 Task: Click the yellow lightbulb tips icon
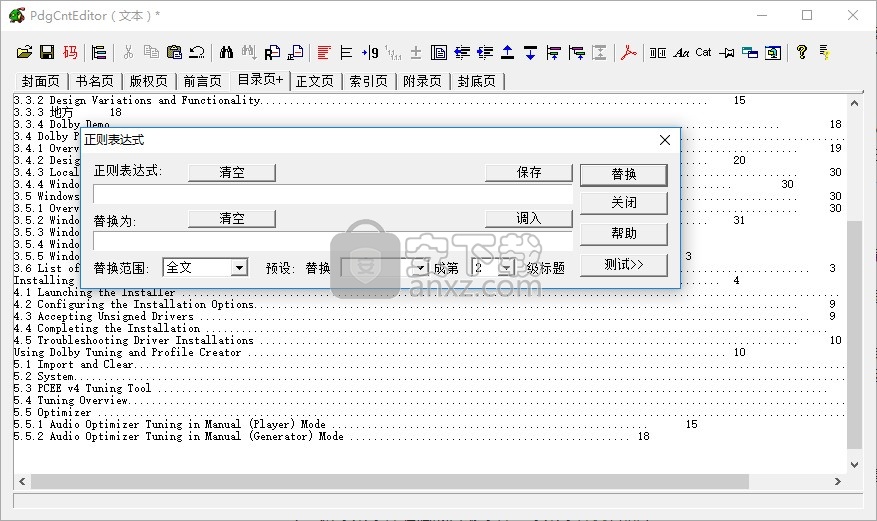pyautogui.click(x=824, y=53)
